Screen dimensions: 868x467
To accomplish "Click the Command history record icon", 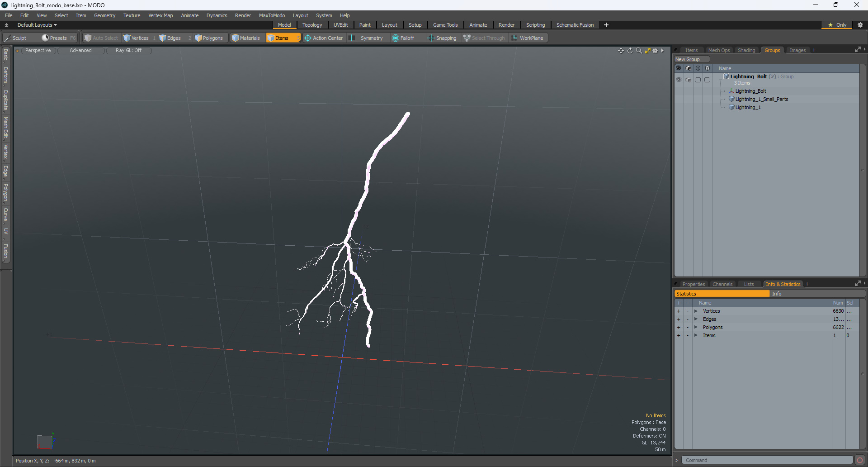I will click(859, 460).
